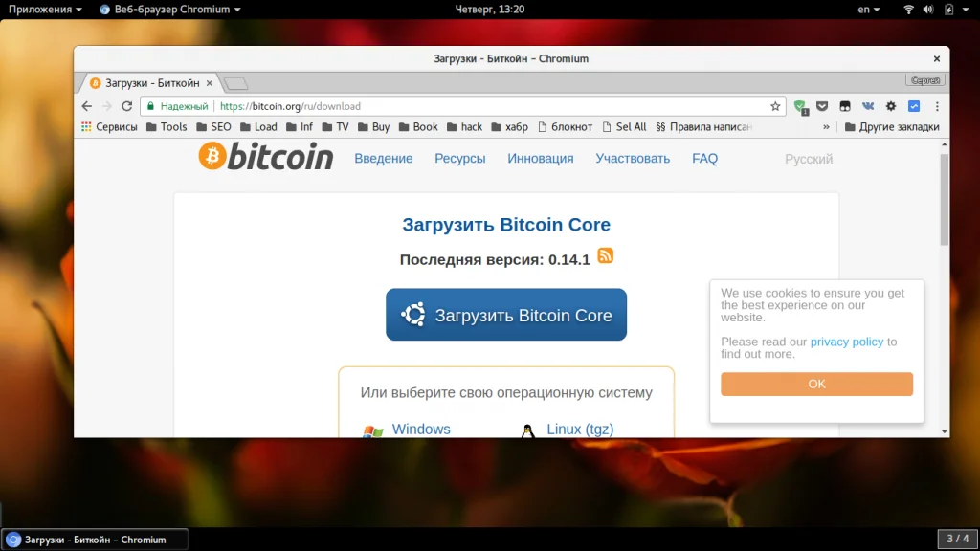Open the FAQ menu item
This screenshot has height=551, width=980.
click(x=705, y=159)
